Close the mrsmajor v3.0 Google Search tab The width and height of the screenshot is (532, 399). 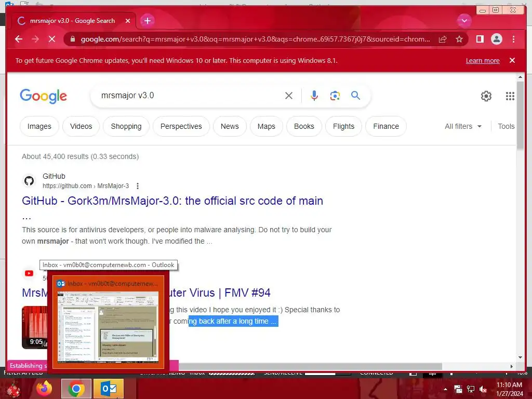(x=128, y=21)
